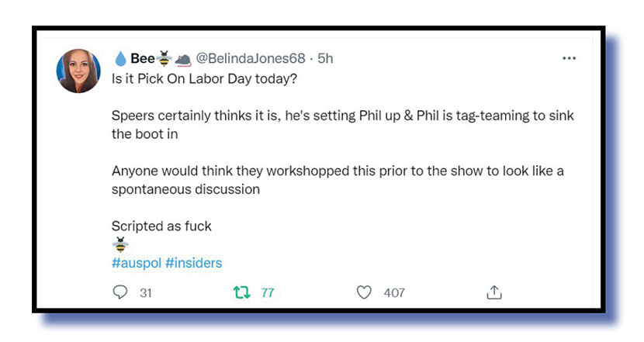This screenshot has height=342, width=644.
Task: Open the @BelindaJones68 profile handle
Action: (x=250, y=59)
